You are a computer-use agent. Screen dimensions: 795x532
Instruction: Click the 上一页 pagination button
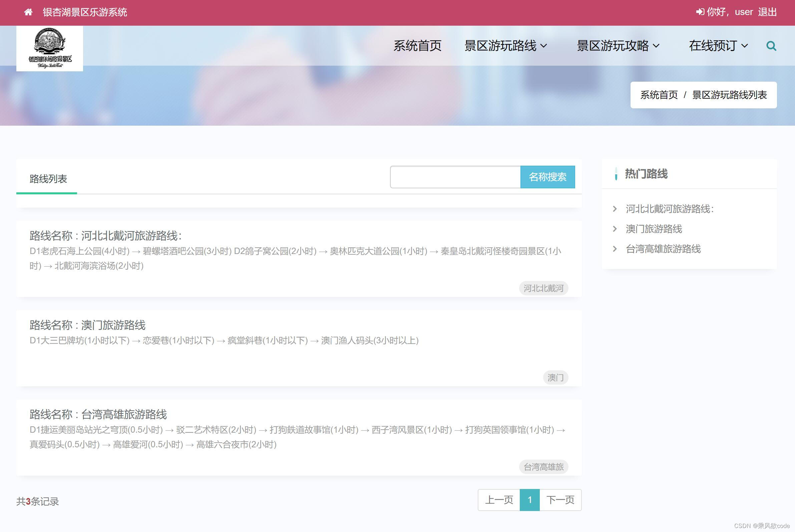(x=499, y=500)
